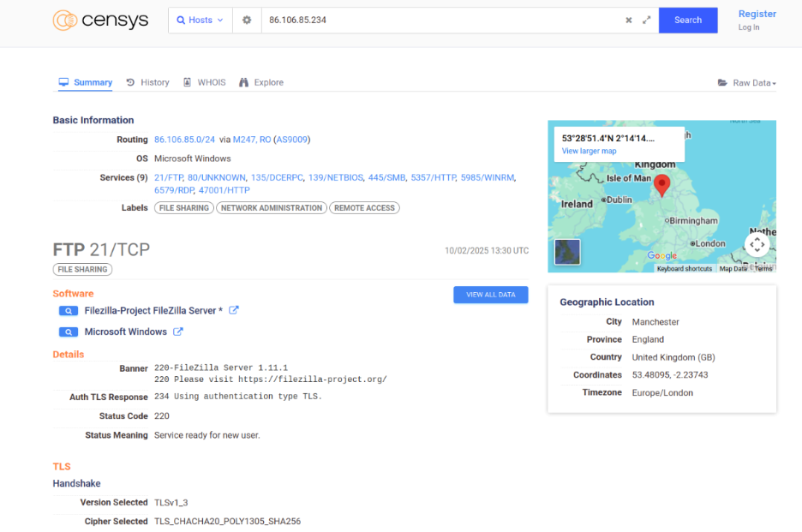Expand the search box with the arrows icon

point(646,20)
